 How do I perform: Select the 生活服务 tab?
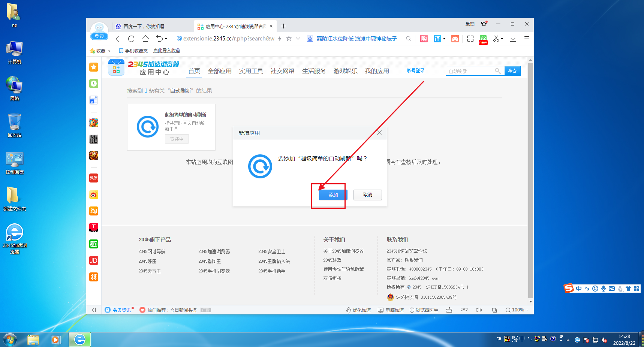click(x=314, y=71)
